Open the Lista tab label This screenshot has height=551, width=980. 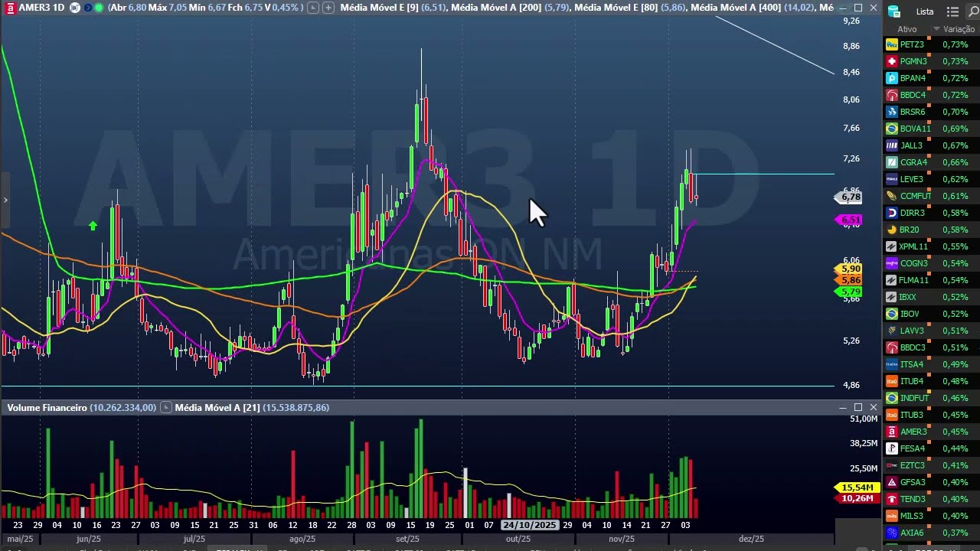tap(925, 11)
